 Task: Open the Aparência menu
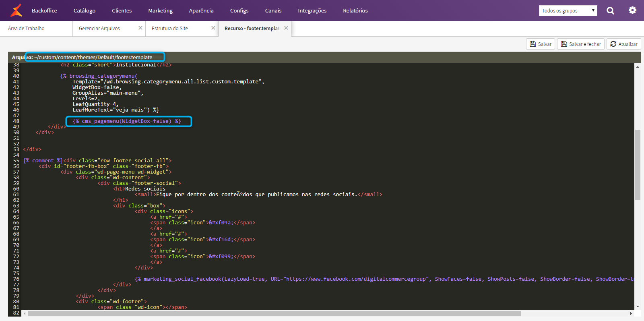pos(201,10)
